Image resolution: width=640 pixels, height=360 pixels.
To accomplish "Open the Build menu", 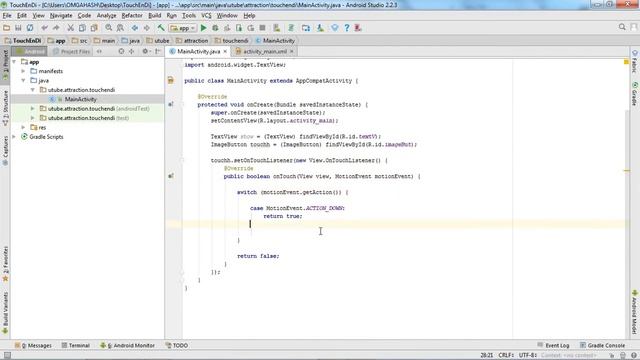I will [x=154, y=16].
